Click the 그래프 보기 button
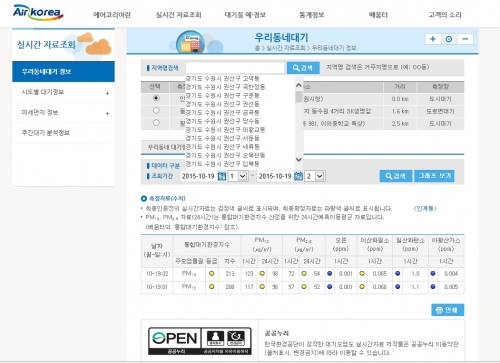 pyautogui.click(x=434, y=176)
